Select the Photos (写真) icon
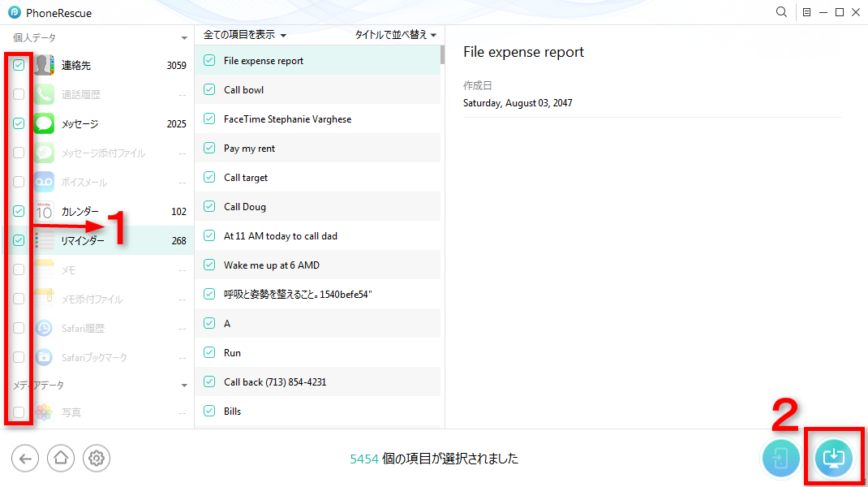This screenshot has width=868, height=487. click(x=44, y=412)
